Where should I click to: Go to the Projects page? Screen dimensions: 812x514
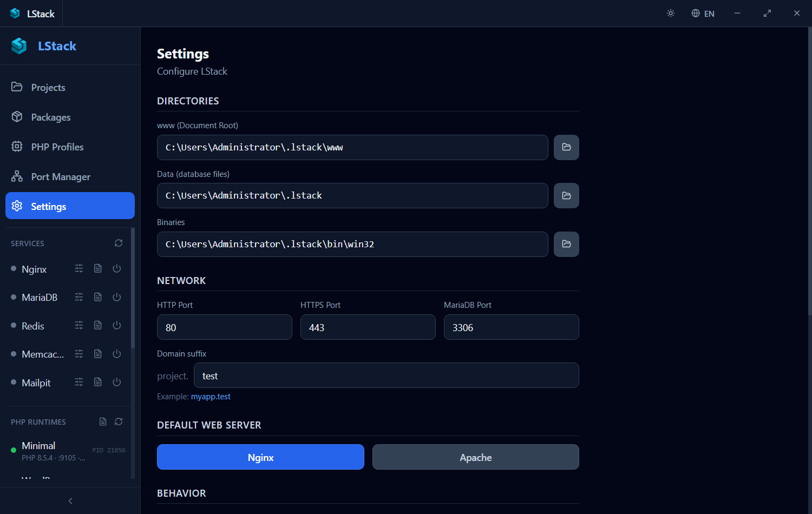click(70, 87)
